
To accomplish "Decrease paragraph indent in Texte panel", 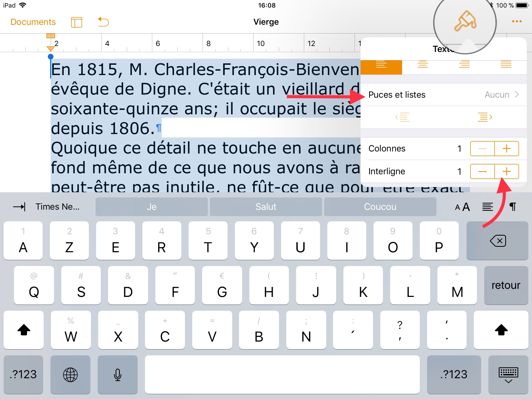I will pyautogui.click(x=402, y=117).
